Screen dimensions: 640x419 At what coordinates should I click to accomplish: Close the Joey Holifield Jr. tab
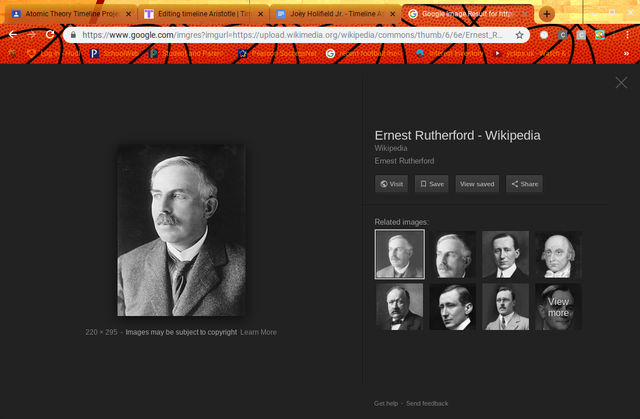[x=393, y=14]
